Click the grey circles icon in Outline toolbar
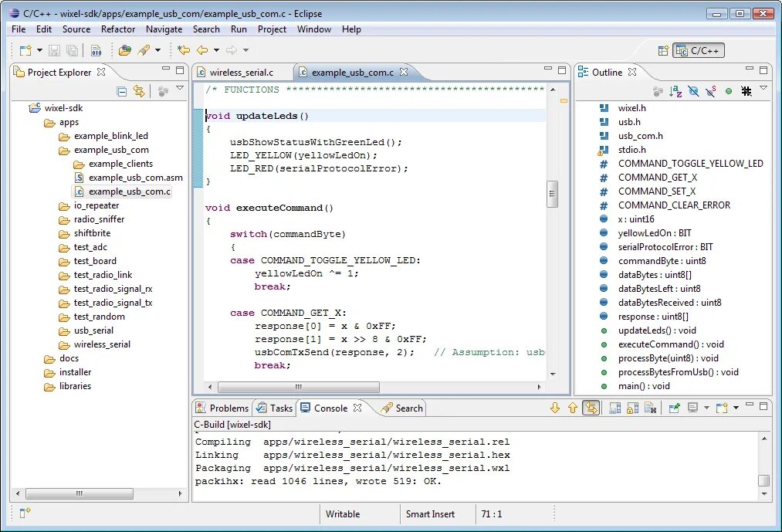The image size is (782, 532). pyautogui.click(x=658, y=91)
